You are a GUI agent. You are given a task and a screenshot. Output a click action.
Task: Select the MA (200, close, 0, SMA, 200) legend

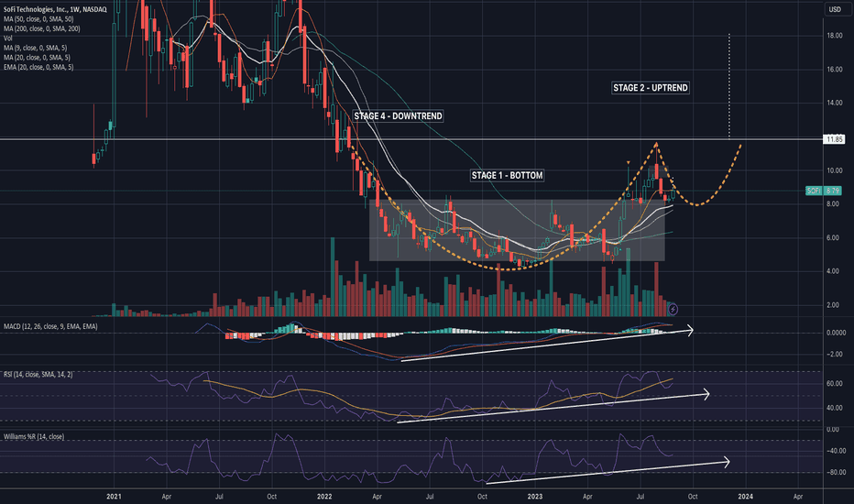pos(42,28)
